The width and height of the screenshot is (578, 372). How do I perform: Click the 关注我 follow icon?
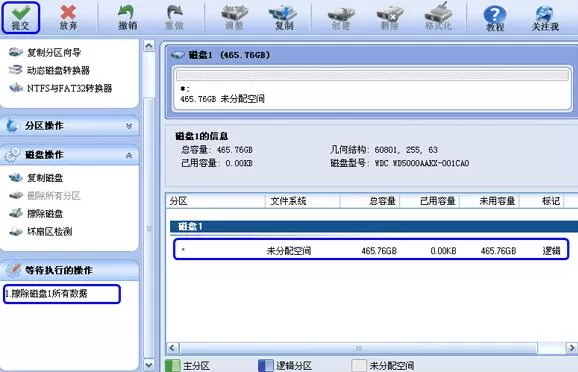point(545,18)
